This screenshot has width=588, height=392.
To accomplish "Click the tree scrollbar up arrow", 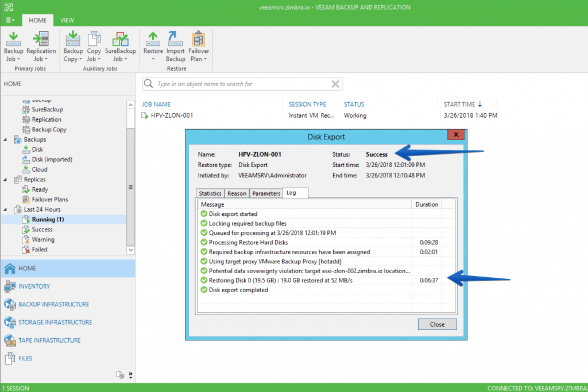I will click(x=130, y=104).
